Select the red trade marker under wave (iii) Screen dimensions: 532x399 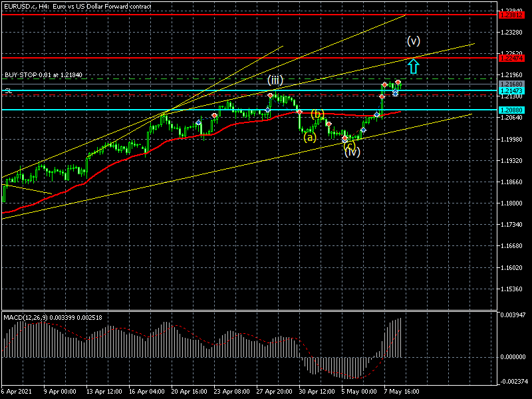[271, 95]
